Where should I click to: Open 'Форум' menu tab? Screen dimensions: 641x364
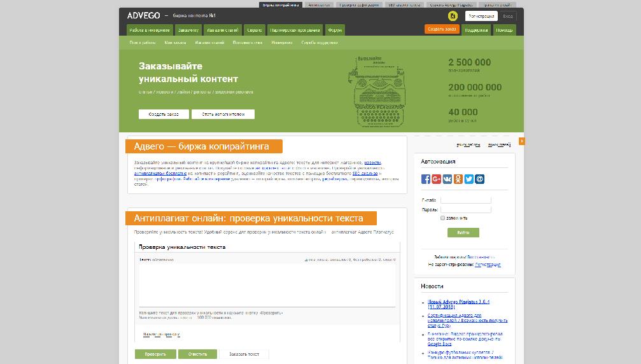335,31
